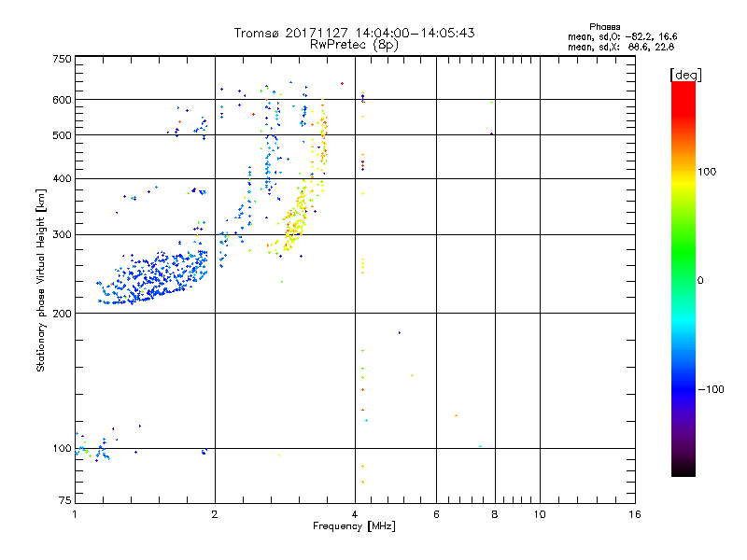
Task: Select the 'mean, sd,O: -82.2, 16.6' line
Action: [622, 36]
